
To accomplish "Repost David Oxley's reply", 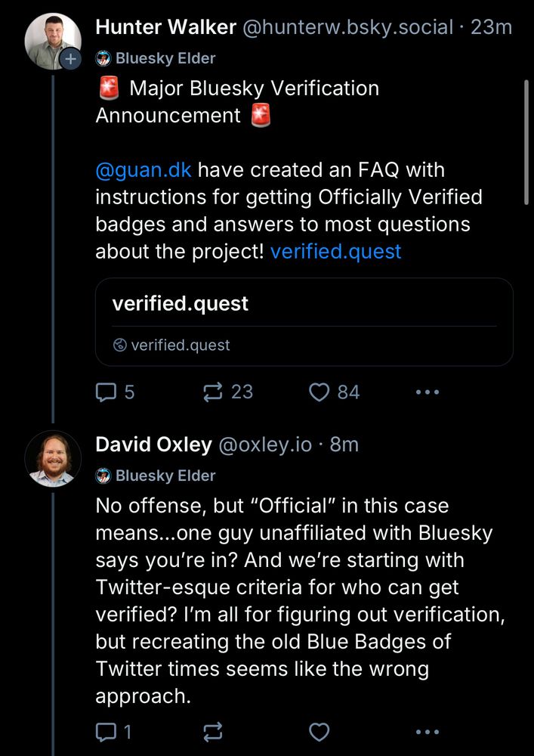I will (x=214, y=732).
